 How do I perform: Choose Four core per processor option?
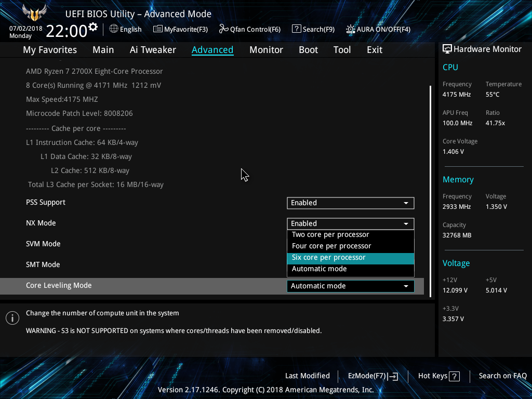351,246
